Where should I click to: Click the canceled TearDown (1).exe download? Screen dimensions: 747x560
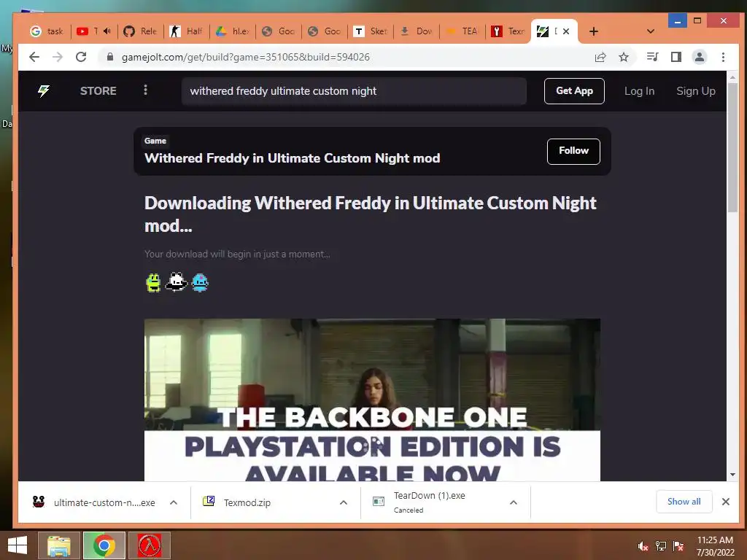click(429, 502)
